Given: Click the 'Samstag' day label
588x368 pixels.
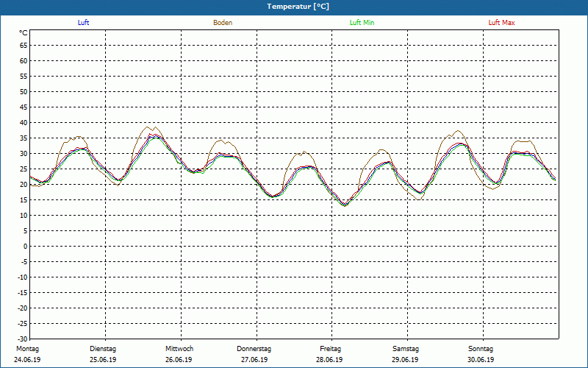Looking at the screenshot, I should (x=406, y=349).
